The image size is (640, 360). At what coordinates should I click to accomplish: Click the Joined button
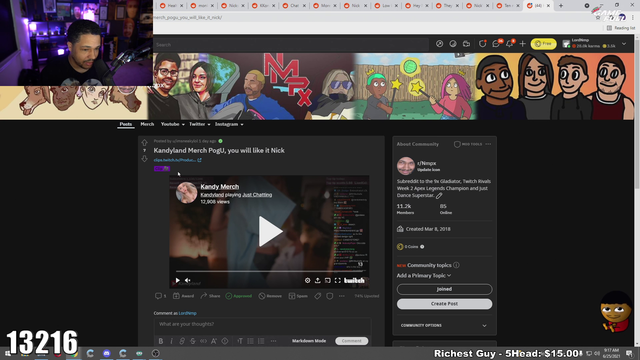click(444, 289)
